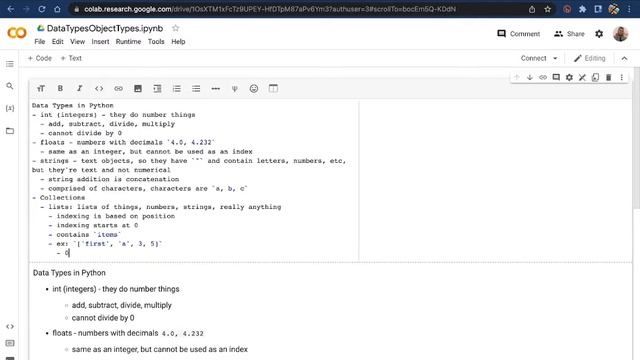Open notebook settings gear

point(599,34)
